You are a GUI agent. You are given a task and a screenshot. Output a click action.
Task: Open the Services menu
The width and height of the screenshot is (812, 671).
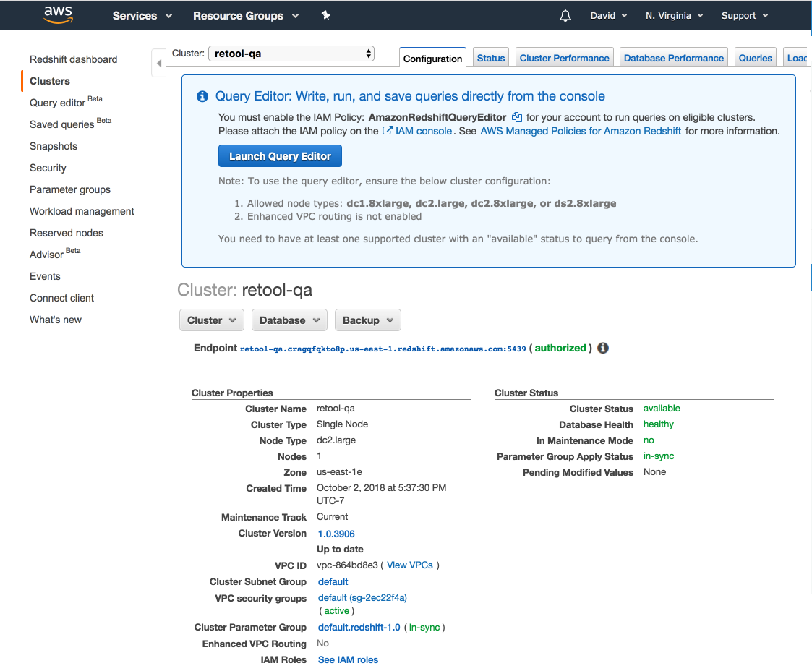pyautogui.click(x=142, y=15)
